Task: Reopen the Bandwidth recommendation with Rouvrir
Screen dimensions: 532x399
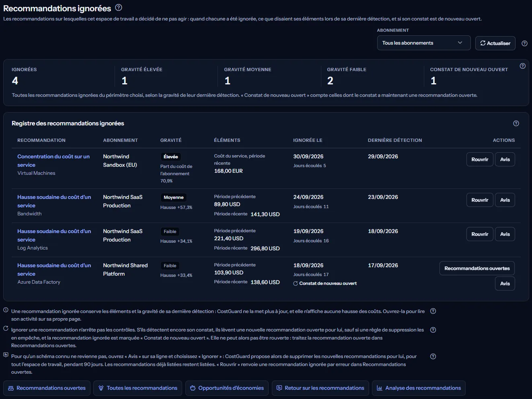Action: click(480, 200)
